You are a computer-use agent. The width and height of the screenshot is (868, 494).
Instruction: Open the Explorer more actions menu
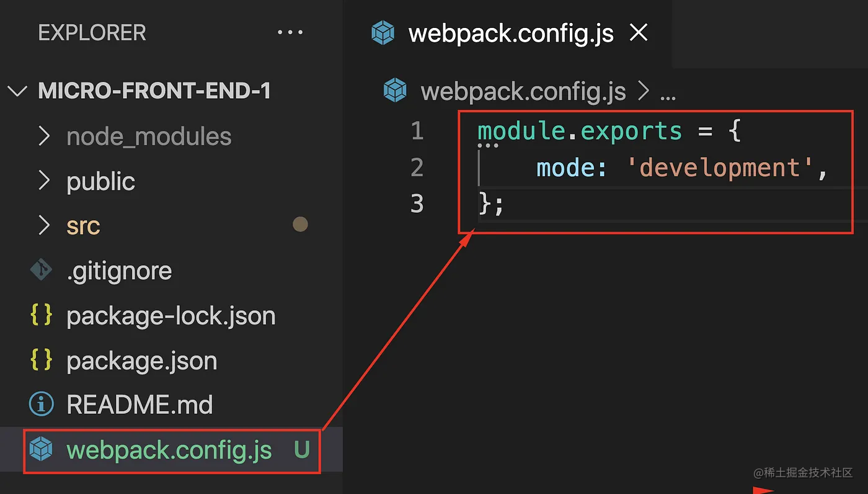click(x=290, y=32)
